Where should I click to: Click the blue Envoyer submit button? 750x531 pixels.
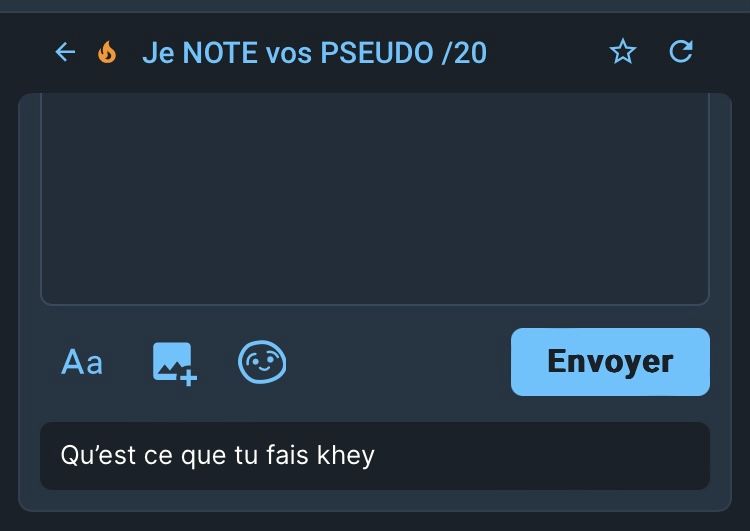click(x=610, y=362)
